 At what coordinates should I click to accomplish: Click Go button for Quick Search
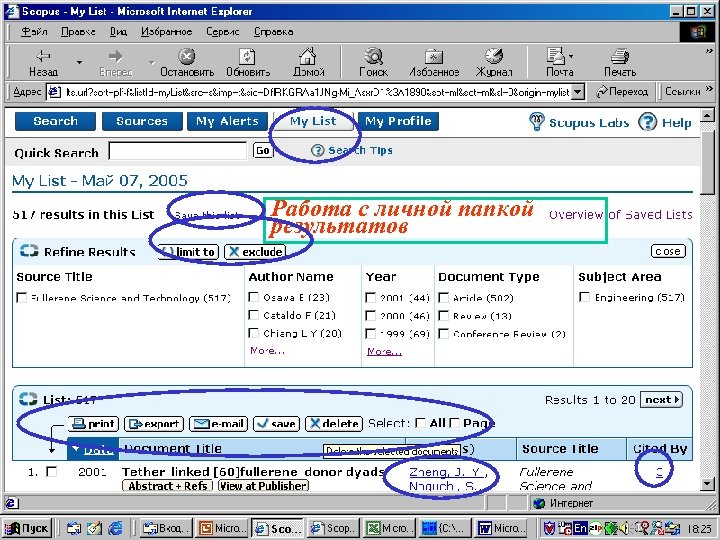click(x=263, y=150)
